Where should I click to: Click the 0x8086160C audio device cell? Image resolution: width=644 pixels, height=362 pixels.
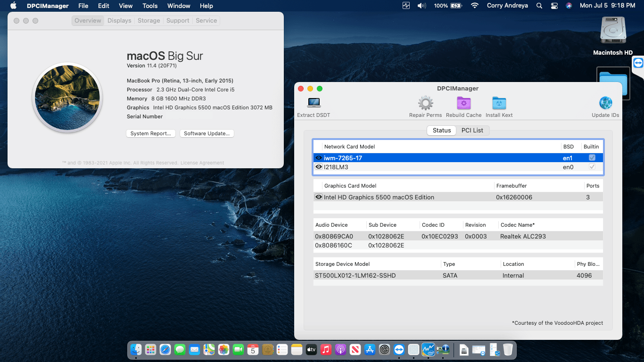pyautogui.click(x=334, y=245)
